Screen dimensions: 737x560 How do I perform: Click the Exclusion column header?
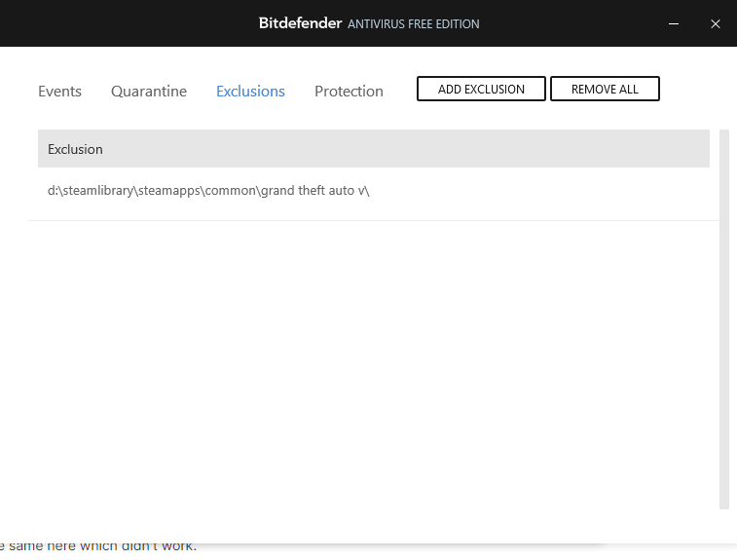[374, 149]
